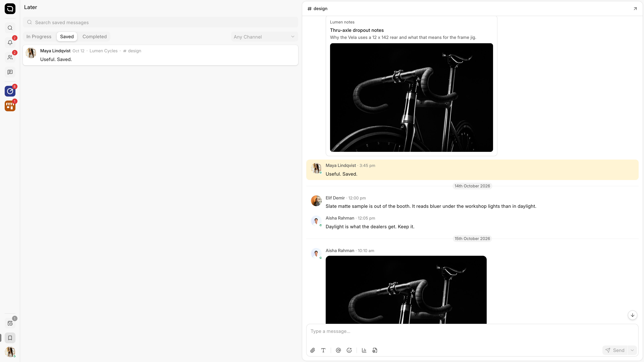Open Aisha Rahman's 10:10 am bike photo

click(406, 290)
